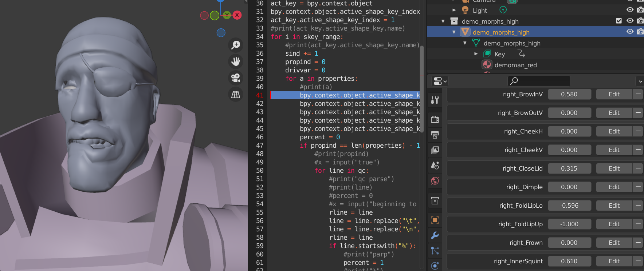This screenshot has height=271, width=644.
Task: Click the light data icon beside Light
Action: [x=503, y=10]
